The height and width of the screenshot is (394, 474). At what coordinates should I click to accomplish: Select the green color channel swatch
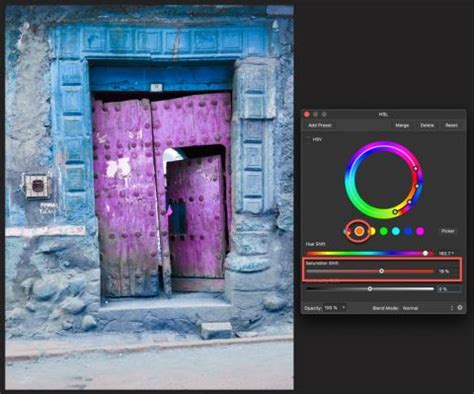click(384, 231)
